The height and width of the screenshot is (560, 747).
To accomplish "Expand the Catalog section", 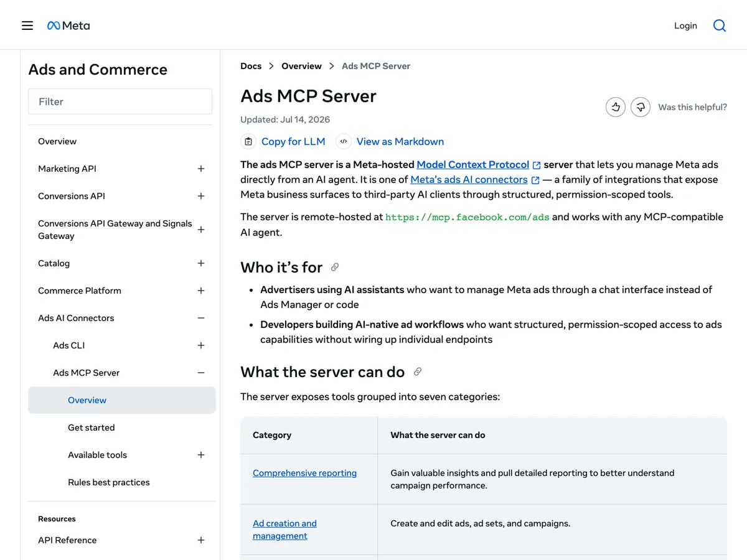I will [201, 263].
